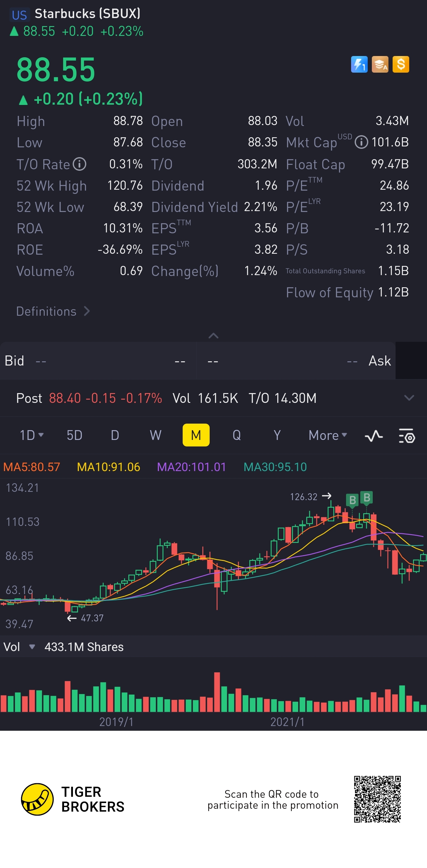This screenshot has height=868, width=427.
Task: Tap the MA10:91.06 indicator label
Action: 109,467
